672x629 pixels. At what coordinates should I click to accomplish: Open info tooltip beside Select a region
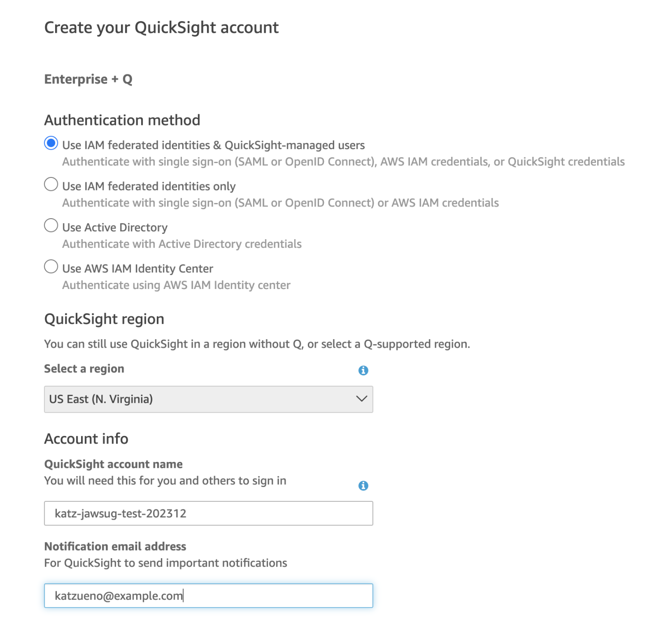point(363,370)
